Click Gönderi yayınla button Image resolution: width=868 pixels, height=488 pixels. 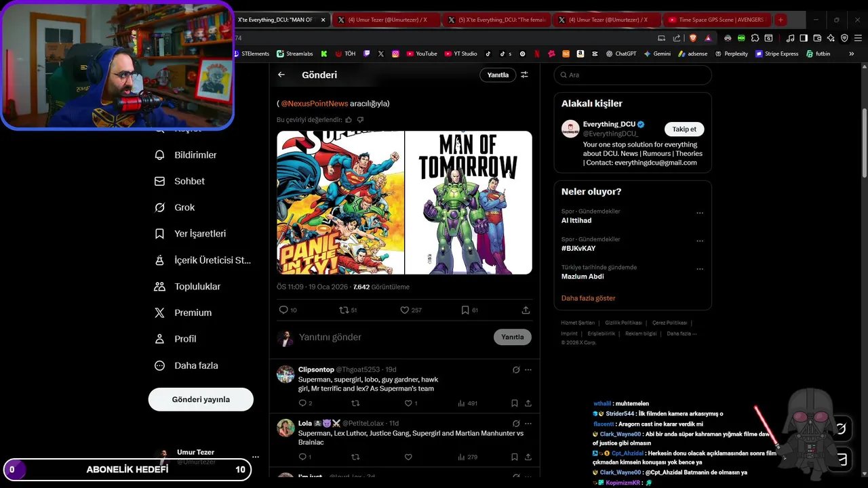[201, 399]
